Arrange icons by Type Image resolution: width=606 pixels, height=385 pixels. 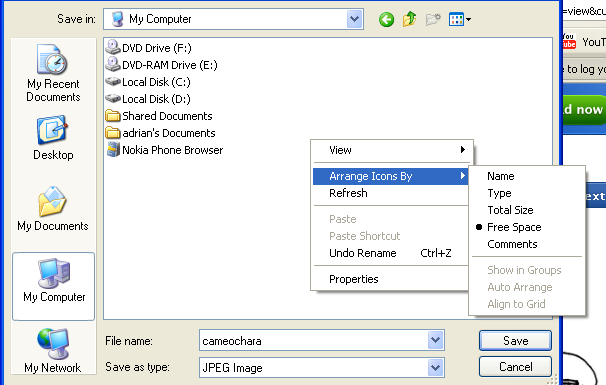[x=527, y=193]
